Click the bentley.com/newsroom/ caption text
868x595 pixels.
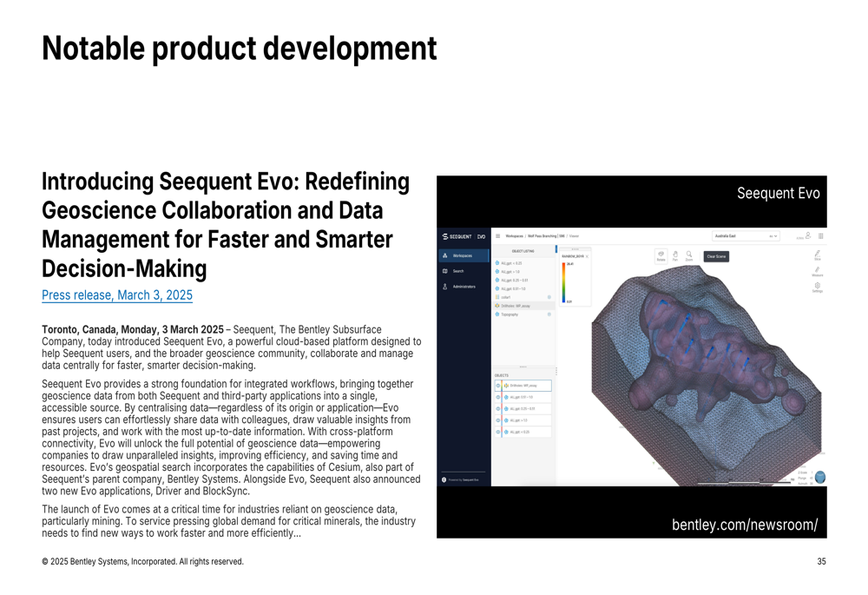click(745, 525)
